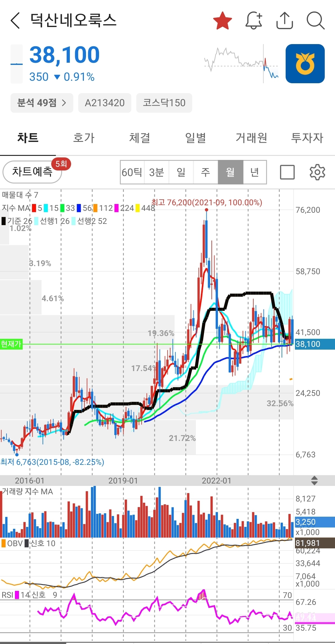Switch to the 투자자 tab
Viewport: 335px width, 644px height.
pos(307,138)
